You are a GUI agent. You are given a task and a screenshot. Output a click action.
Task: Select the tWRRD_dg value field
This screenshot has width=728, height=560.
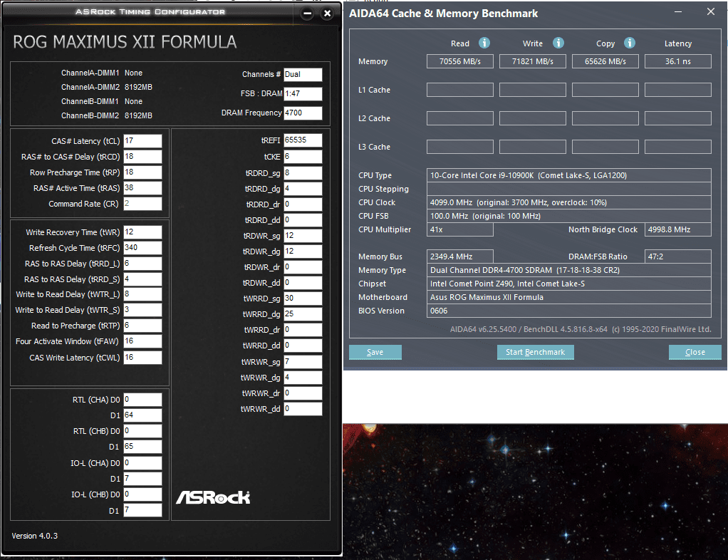(303, 314)
